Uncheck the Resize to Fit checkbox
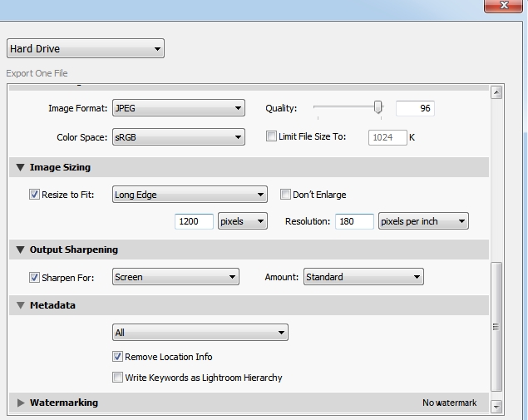 point(34,195)
